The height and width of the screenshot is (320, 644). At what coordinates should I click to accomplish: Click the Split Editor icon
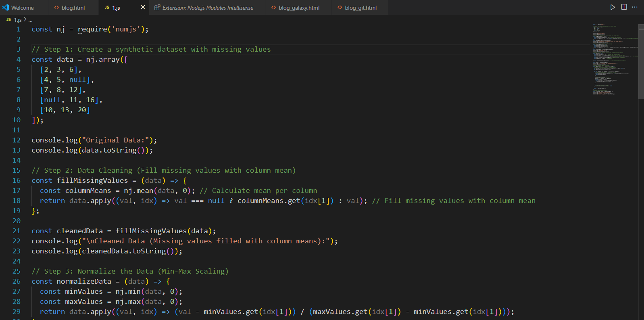tap(624, 7)
